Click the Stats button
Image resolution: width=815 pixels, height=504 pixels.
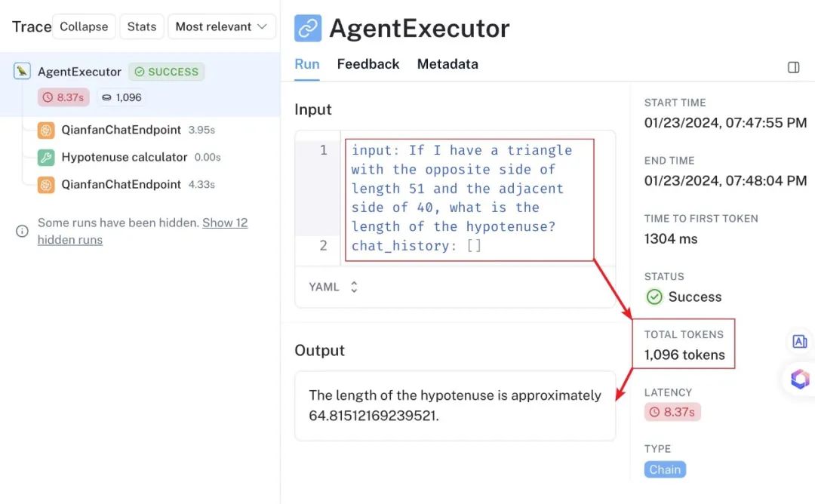click(x=142, y=26)
